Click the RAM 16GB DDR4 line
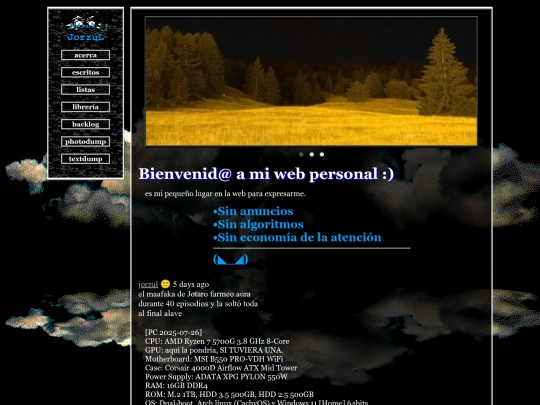540x405 pixels. [x=176, y=386]
